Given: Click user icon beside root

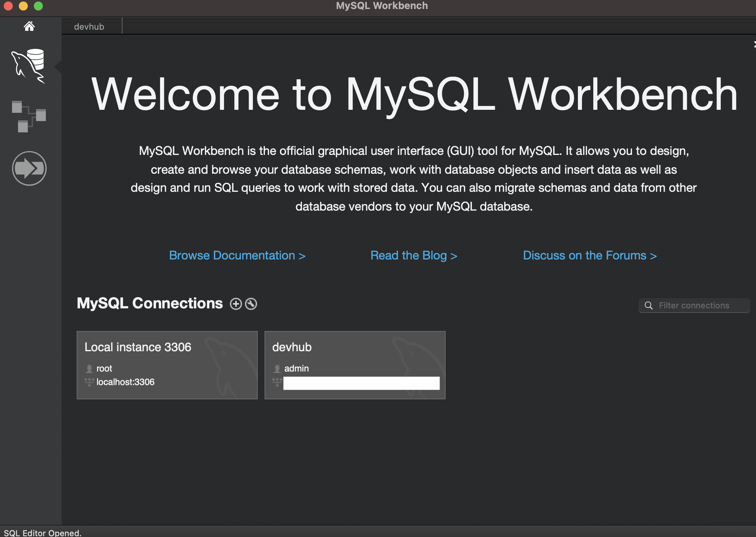Looking at the screenshot, I should (89, 369).
